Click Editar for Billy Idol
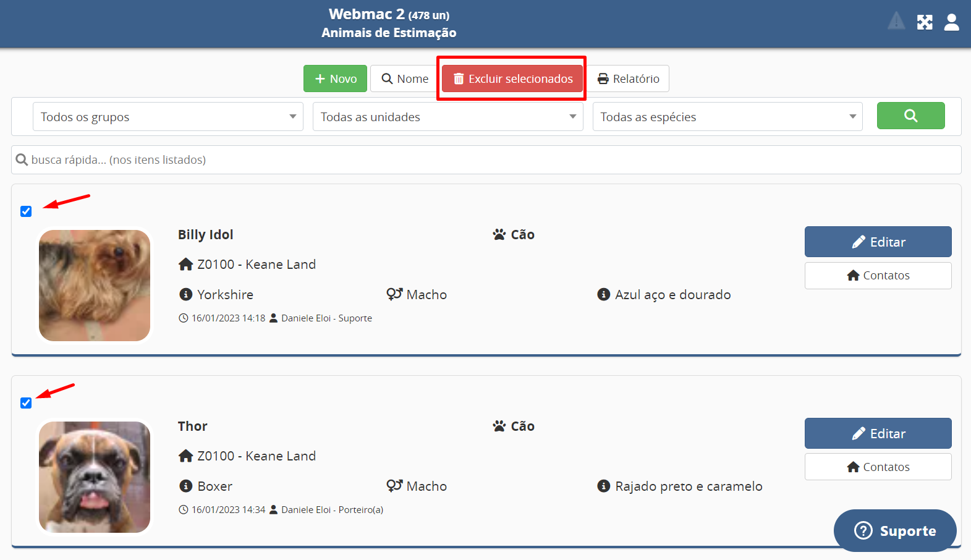Viewport: 971px width, 560px height. 878,242
